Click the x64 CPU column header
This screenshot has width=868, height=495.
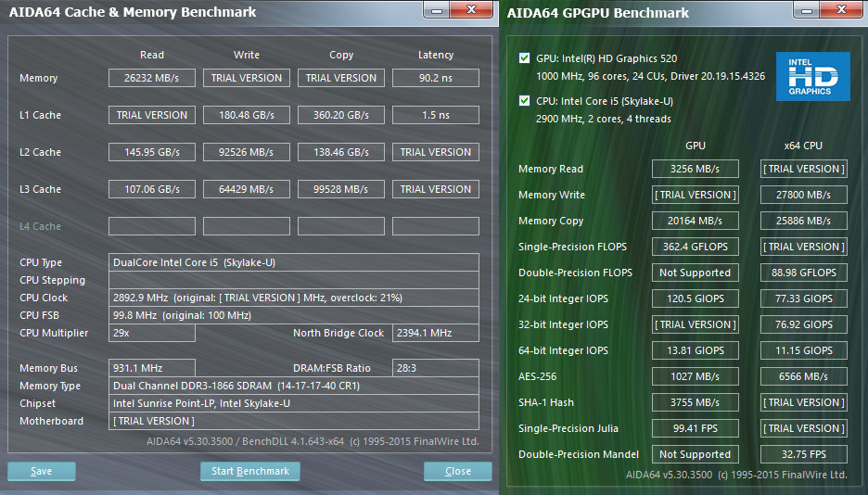[x=803, y=146]
